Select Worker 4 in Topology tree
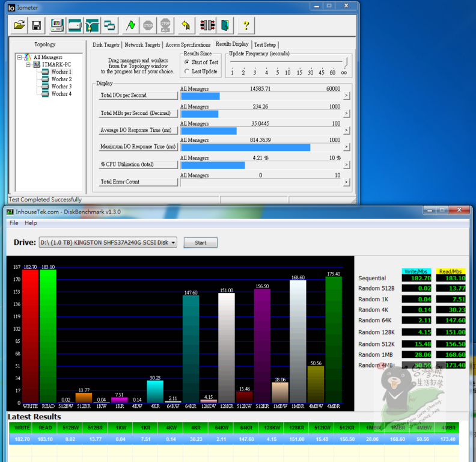Image resolution: width=476 pixels, height=462 pixels. pyautogui.click(x=61, y=94)
